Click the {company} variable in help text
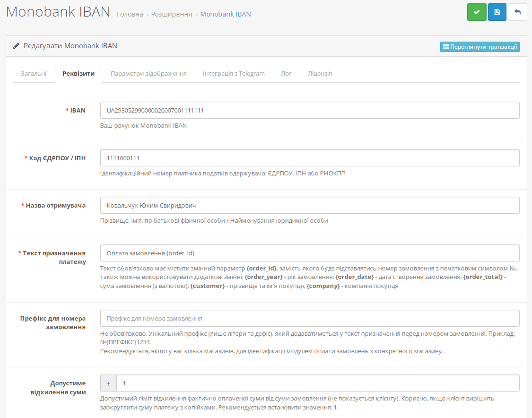Viewport: 532px width, 418px height. coord(323,286)
